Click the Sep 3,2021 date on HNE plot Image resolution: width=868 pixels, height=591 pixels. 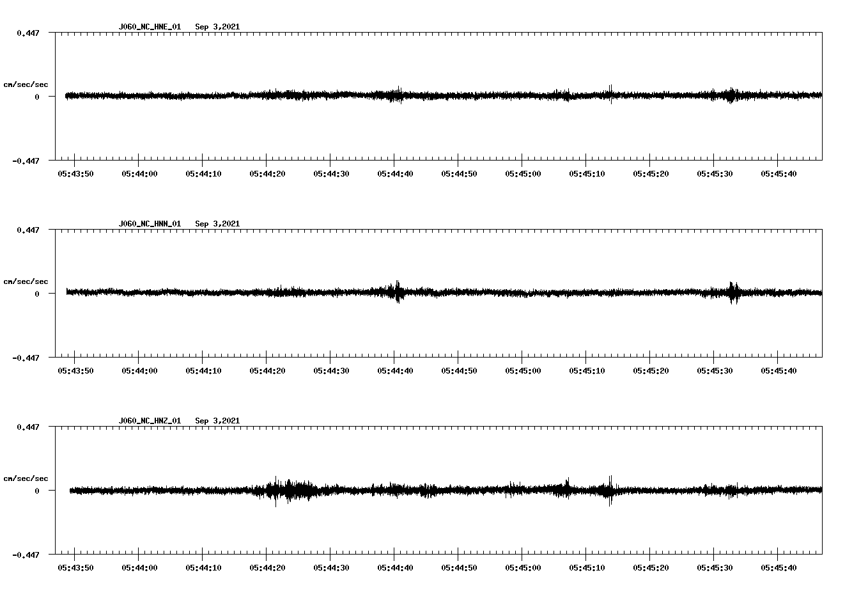pyautogui.click(x=217, y=27)
